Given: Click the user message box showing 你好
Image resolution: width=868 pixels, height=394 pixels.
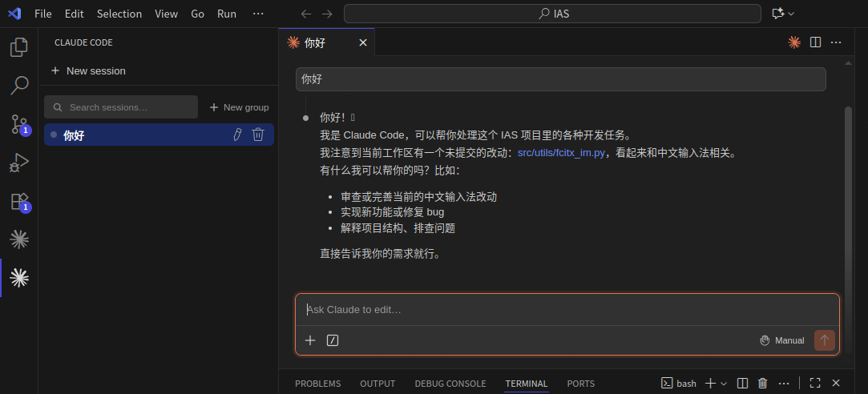Looking at the screenshot, I should 561,79.
